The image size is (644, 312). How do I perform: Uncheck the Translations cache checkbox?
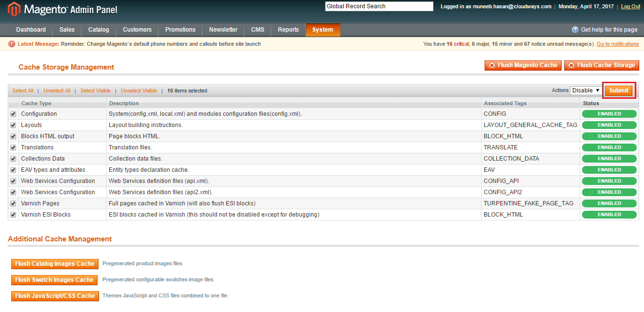tap(13, 147)
